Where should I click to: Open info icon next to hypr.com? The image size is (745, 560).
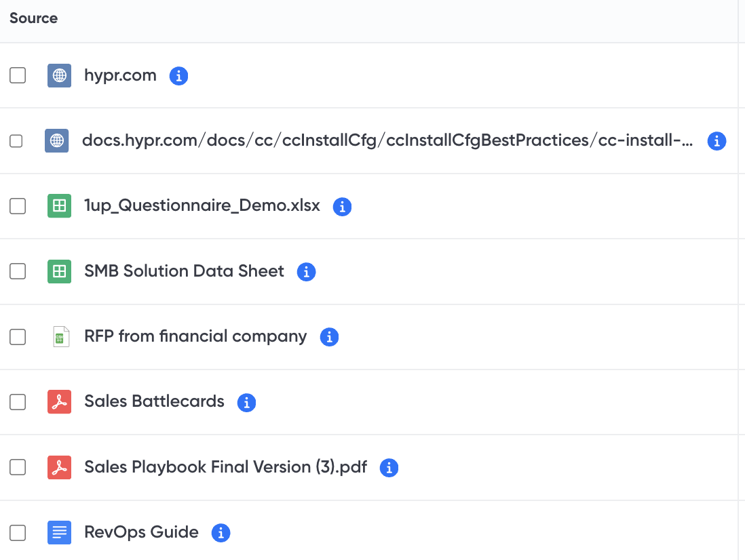(178, 76)
